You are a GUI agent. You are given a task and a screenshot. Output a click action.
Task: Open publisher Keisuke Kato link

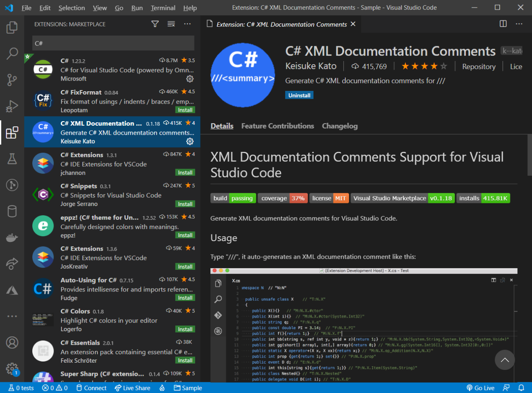coord(311,66)
